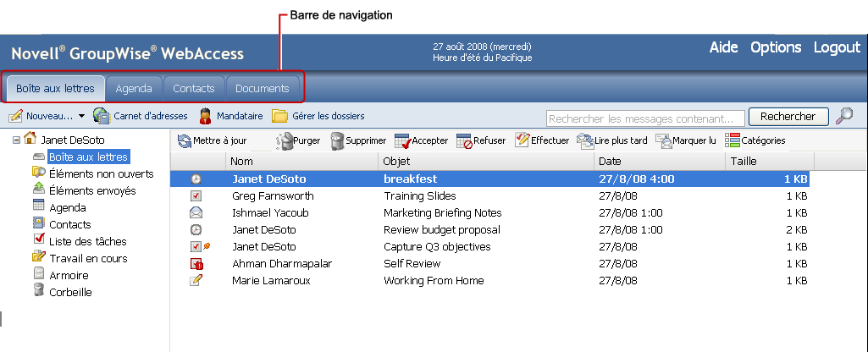This screenshot has height=352, width=868.
Task: Click the Lire plus tard icon
Action: pos(584,141)
